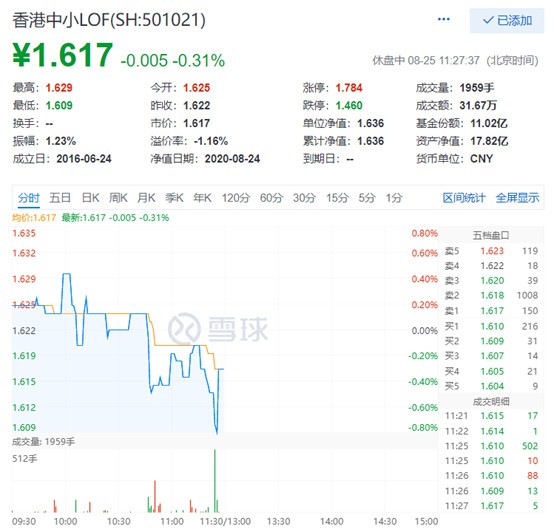This screenshot has width=554, height=532.
Task: Select the 买3 order row at 1.607
Action: [x=491, y=356]
